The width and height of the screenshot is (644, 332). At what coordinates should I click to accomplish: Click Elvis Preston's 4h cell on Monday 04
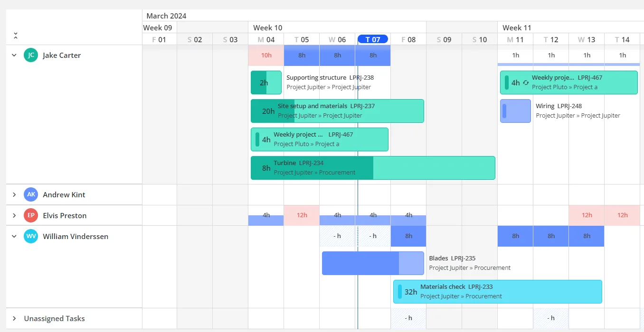[266, 215]
